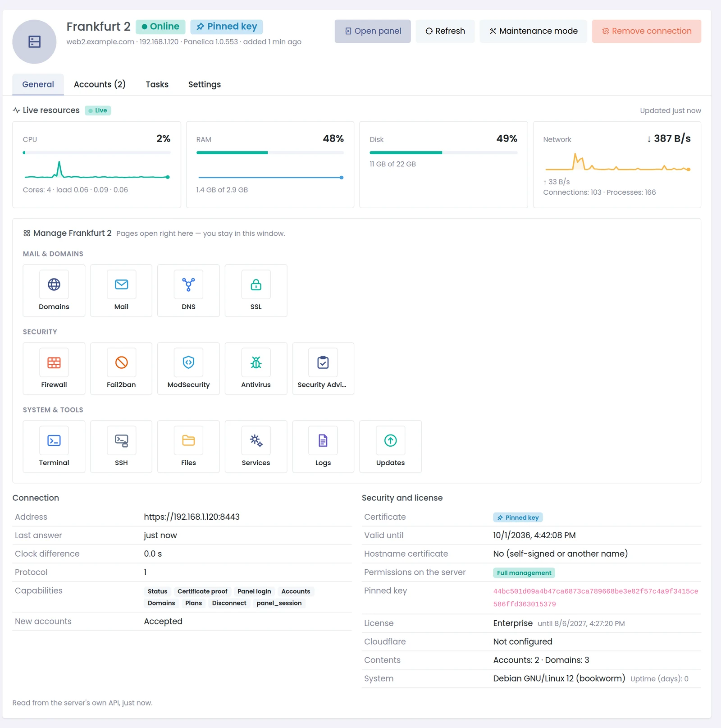The width and height of the screenshot is (721, 728).
Task: Click the address https://192.168.1.120:8443
Action: [x=192, y=517]
